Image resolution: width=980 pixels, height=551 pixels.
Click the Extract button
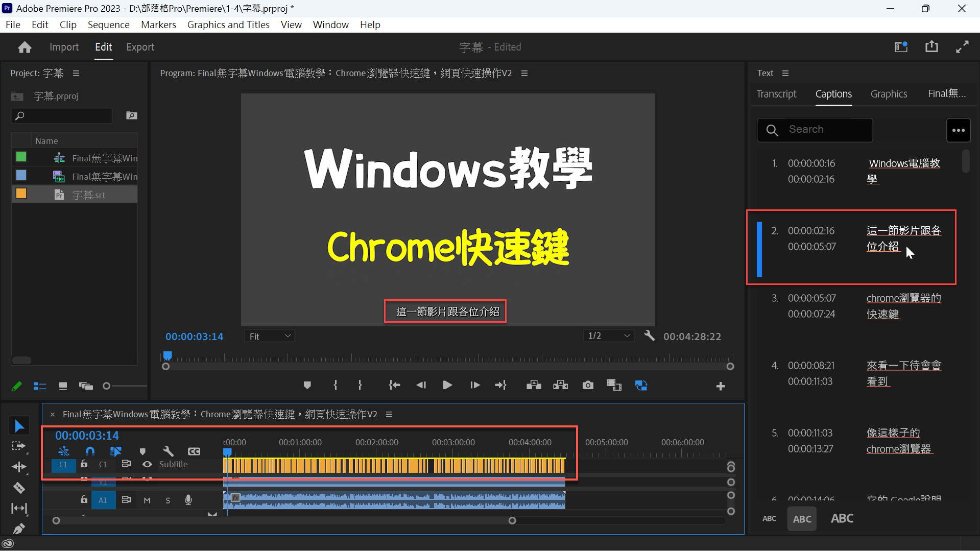tap(560, 386)
